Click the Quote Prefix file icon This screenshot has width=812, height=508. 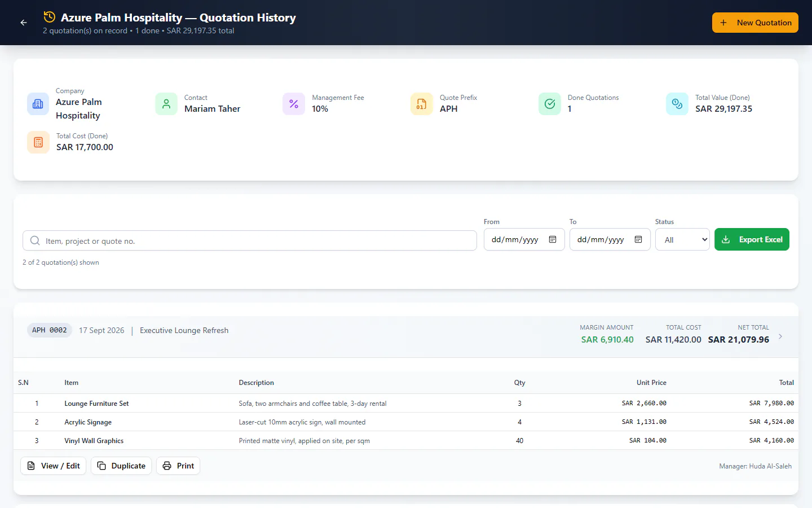[x=422, y=104]
